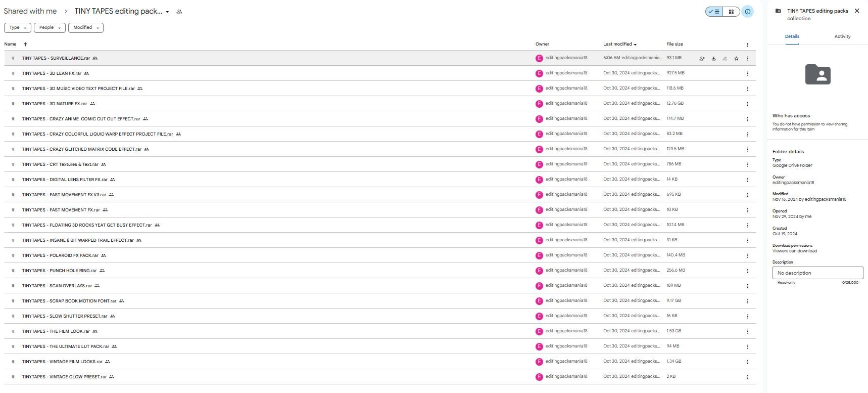This screenshot has height=393, width=868.
Task: Click owner avatar on PUNCH HOLE RING.rar row
Action: pyautogui.click(x=539, y=271)
